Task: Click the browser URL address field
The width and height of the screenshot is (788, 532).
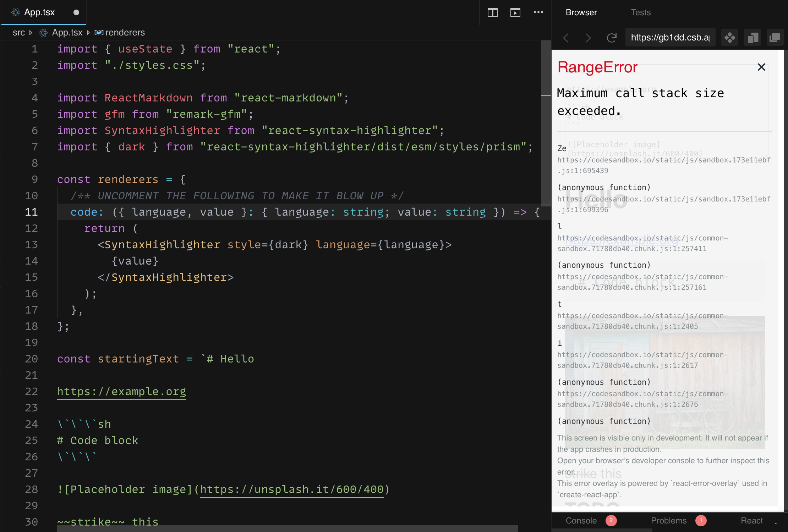Action: (x=670, y=37)
